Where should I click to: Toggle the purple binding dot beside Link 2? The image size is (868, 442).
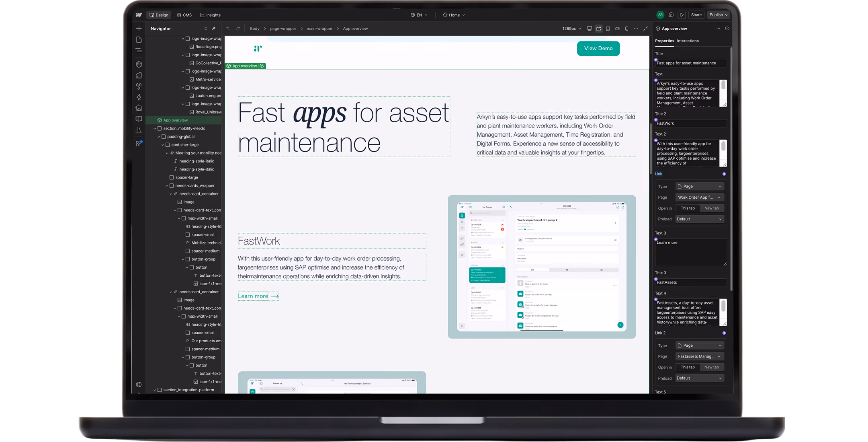pos(724,333)
